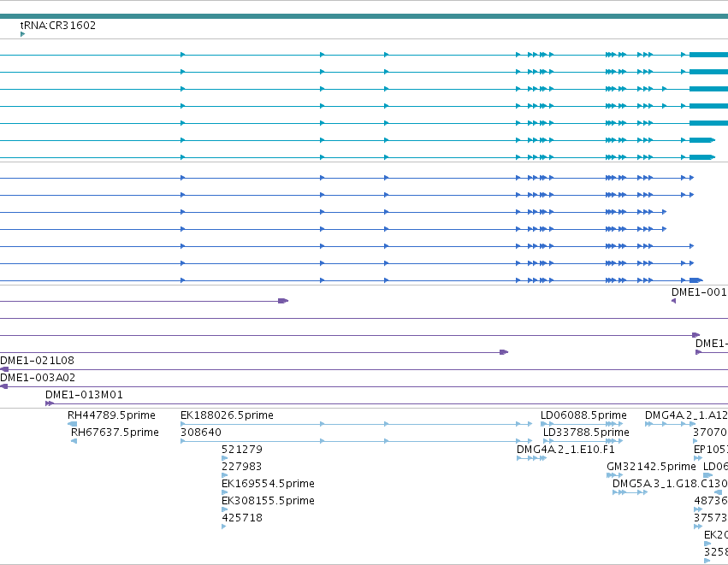Click the GM32142.5prime EST label
Viewport: 728px width, 565px height.
[651, 467]
